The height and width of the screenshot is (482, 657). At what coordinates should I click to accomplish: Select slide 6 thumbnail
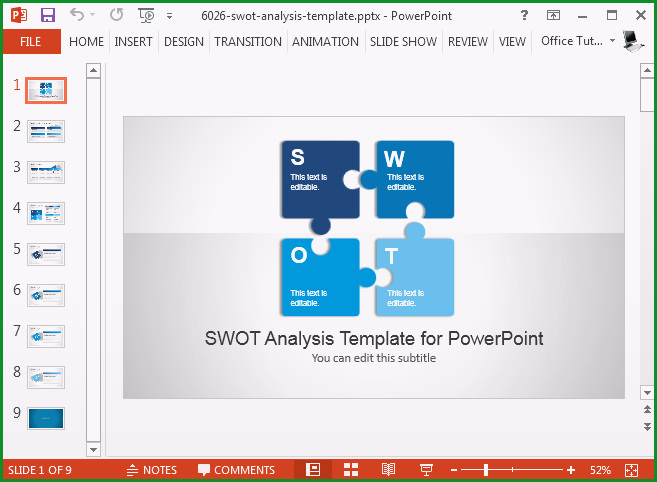[x=46, y=295]
